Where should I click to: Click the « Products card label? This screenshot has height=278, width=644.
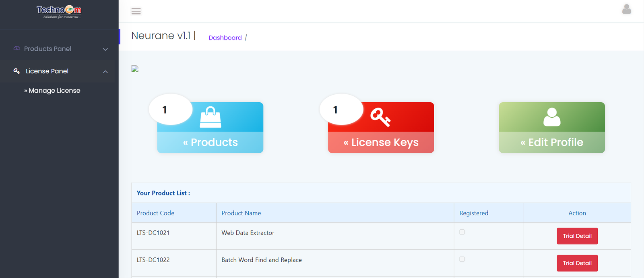(x=211, y=142)
